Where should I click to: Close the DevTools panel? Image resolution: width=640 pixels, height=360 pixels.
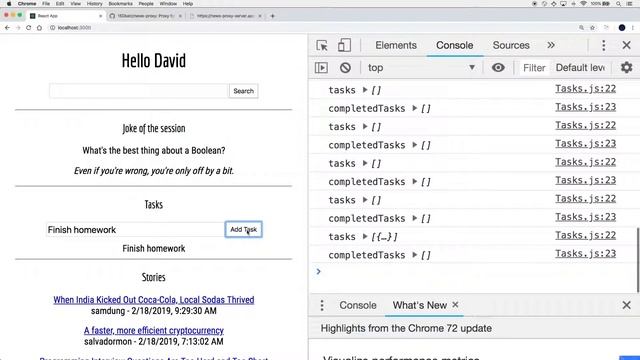click(x=627, y=45)
